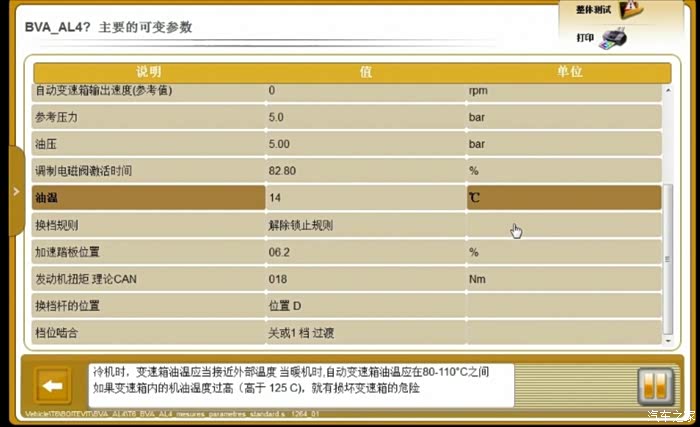
Task: Select the 调制电磁阀激活时间 row
Action: click(x=149, y=171)
